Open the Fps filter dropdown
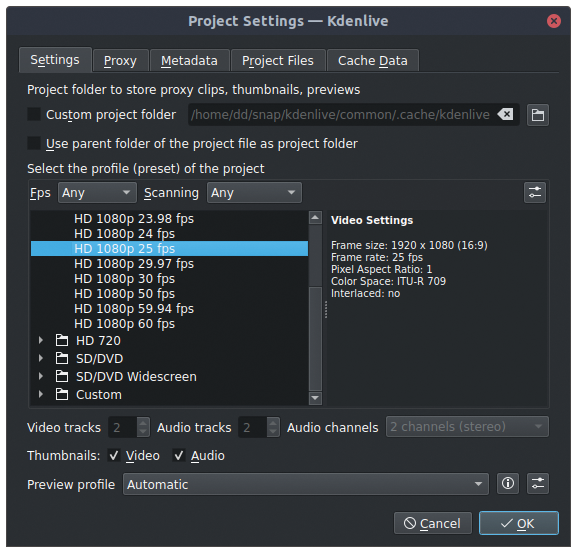This screenshot has width=577, height=553. 97,192
